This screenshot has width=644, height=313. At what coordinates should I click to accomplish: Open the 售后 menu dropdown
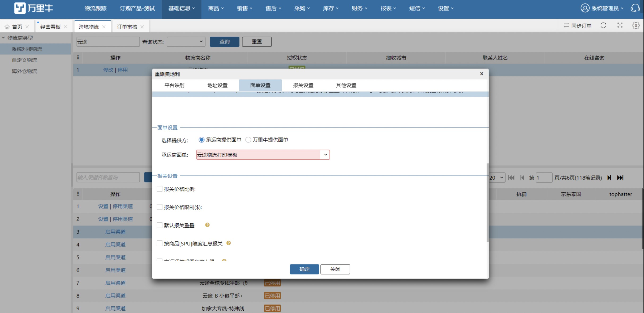click(273, 8)
